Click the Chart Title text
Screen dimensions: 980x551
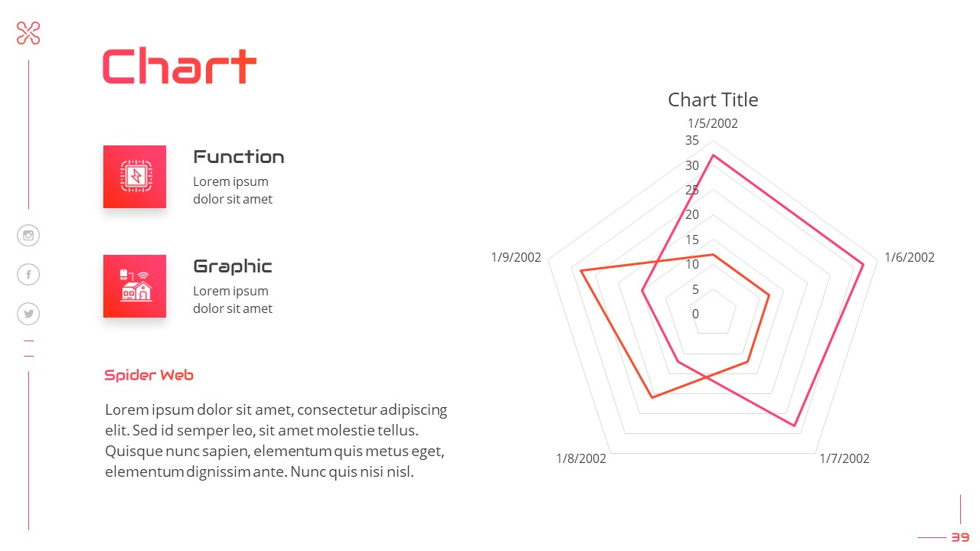(x=713, y=99)
